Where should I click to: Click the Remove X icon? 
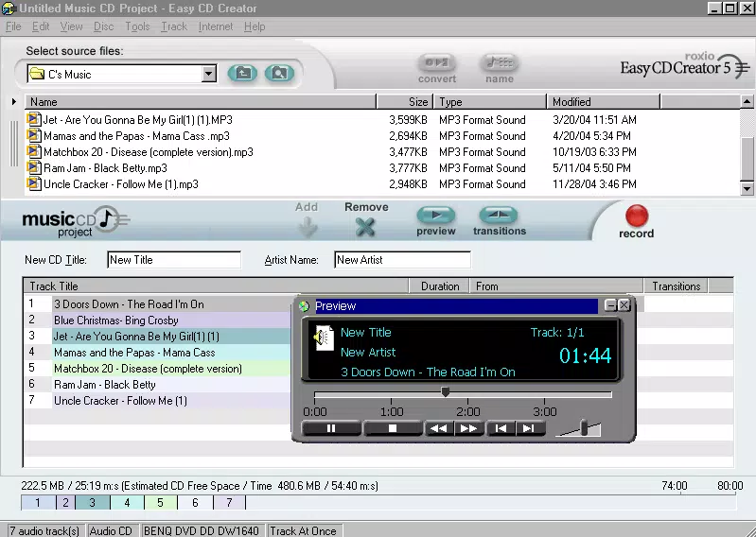point(365,227)
